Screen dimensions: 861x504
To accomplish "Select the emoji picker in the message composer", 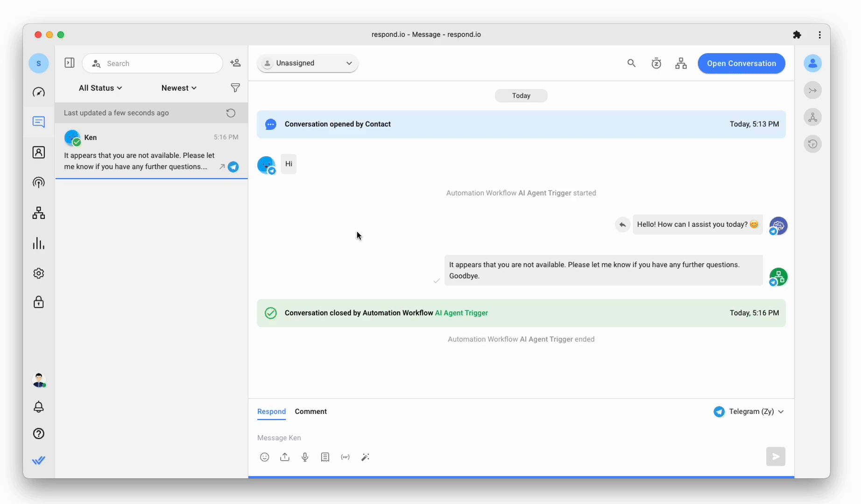I will coord(264,457).
